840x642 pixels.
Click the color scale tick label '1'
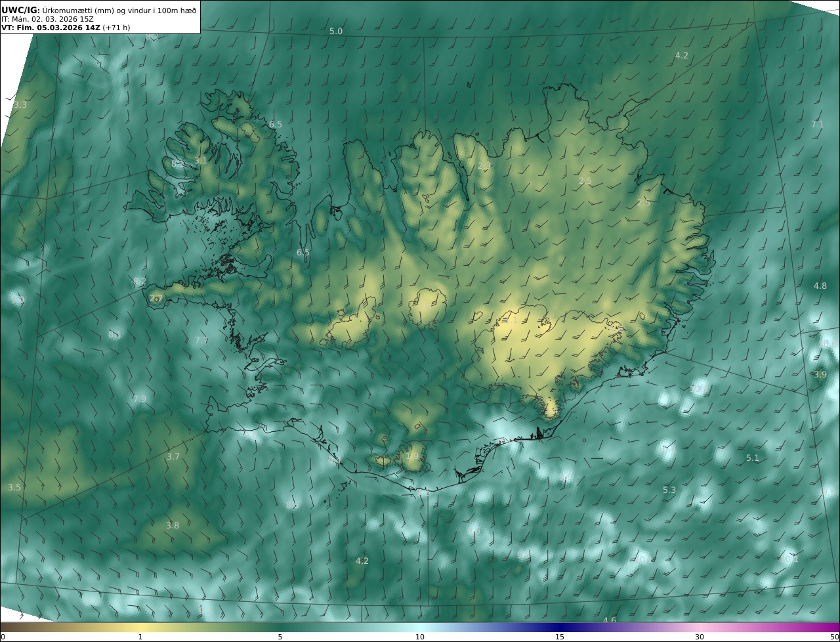point(140,637)
